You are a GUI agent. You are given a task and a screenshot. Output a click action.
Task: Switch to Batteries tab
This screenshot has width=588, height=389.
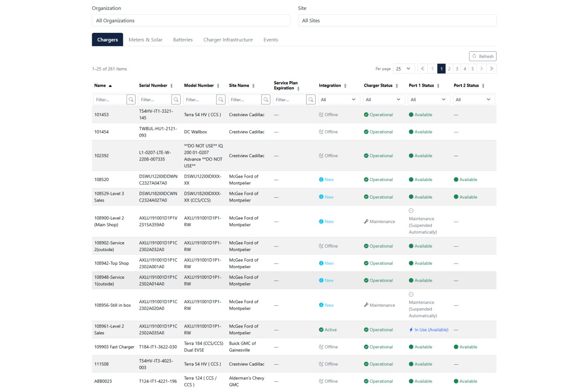(x=183, y=40)
